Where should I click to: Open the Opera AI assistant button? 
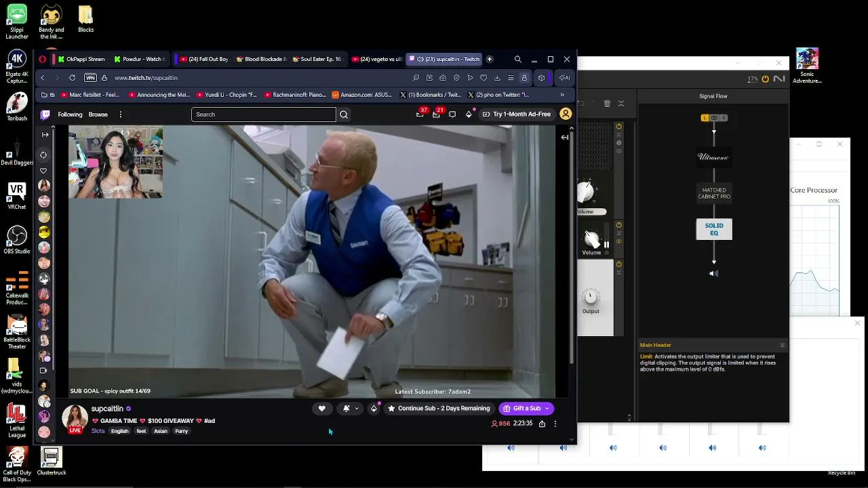(564, 77)
